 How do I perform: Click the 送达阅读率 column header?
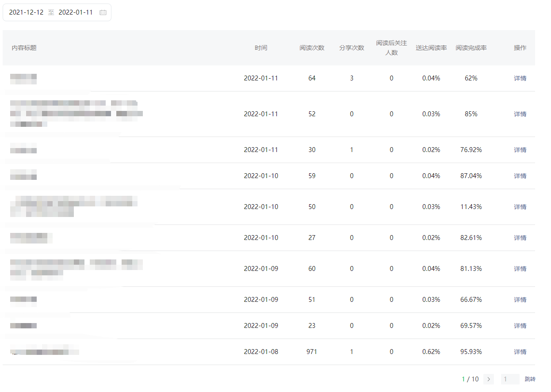431,48
